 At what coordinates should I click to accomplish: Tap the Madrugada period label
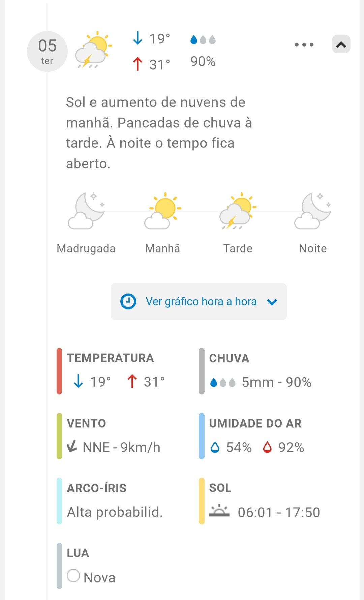click(x=86, y=248)
